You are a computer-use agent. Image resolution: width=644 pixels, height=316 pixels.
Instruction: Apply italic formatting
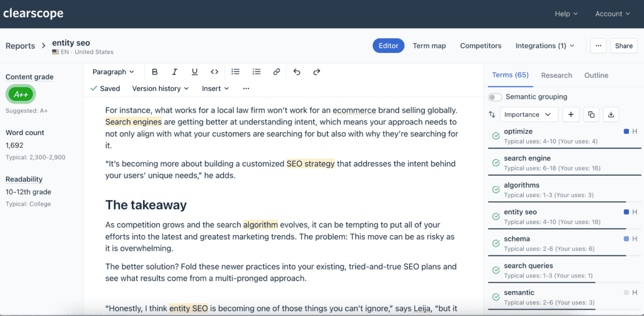tap(175, 72)
